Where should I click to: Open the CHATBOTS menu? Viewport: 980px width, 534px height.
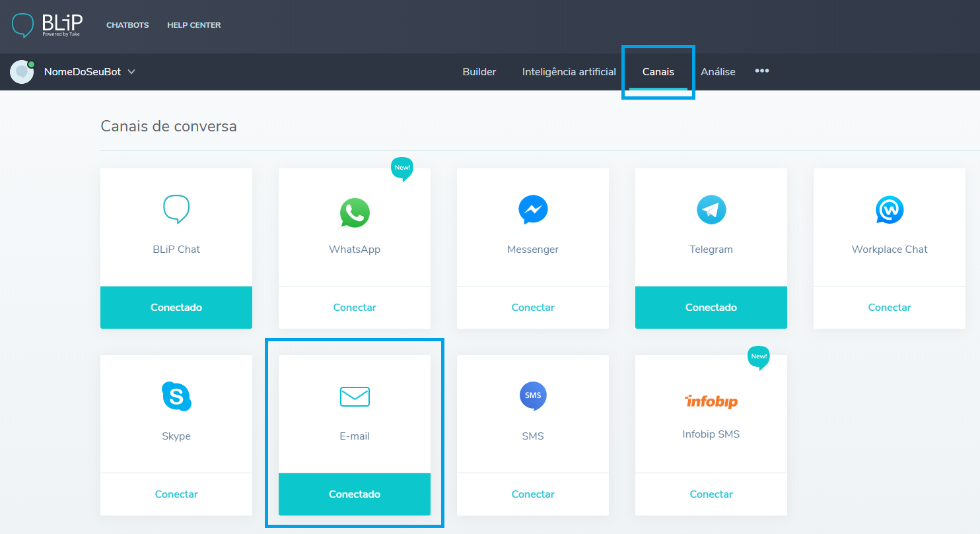(127, 25)
